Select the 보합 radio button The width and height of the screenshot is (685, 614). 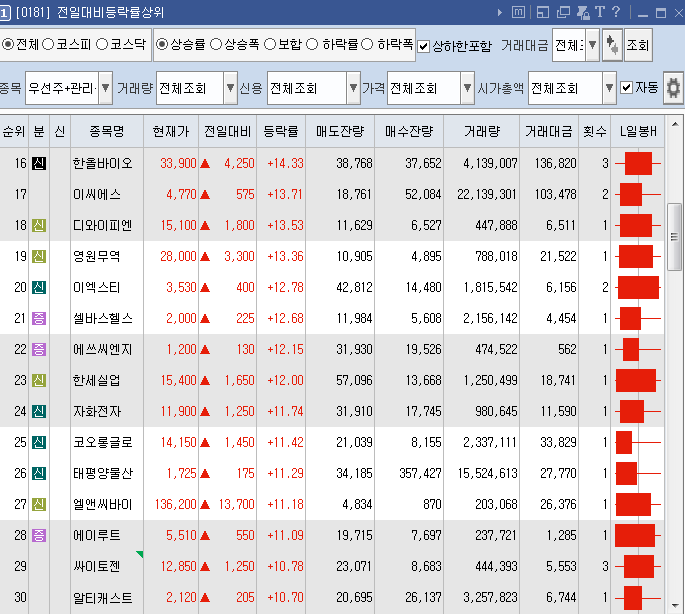tap(270, 44)
